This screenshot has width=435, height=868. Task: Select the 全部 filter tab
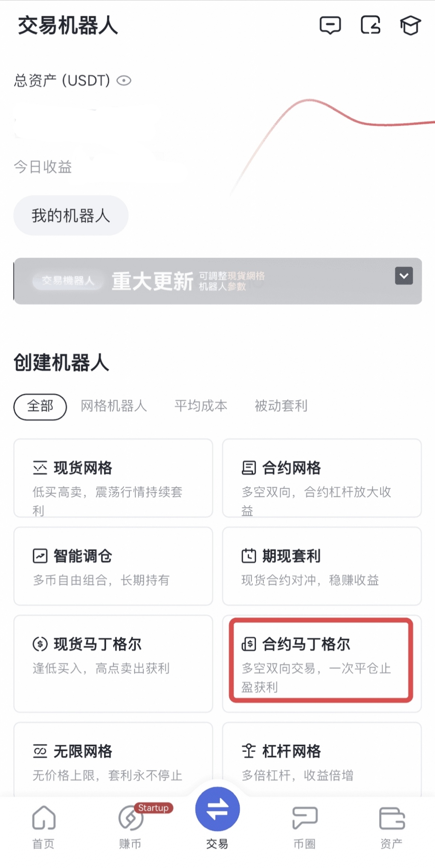tap(40, 406)
